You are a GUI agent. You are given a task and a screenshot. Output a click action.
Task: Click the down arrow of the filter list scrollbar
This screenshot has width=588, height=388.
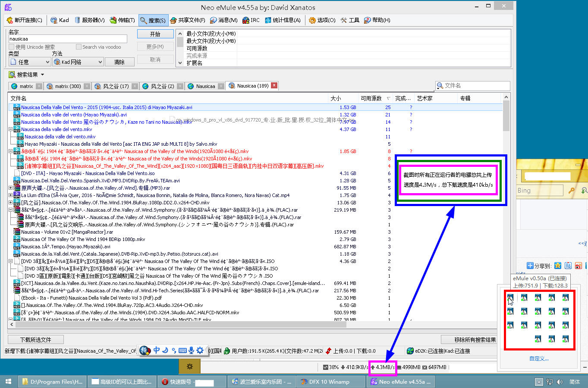coord(180,63)
